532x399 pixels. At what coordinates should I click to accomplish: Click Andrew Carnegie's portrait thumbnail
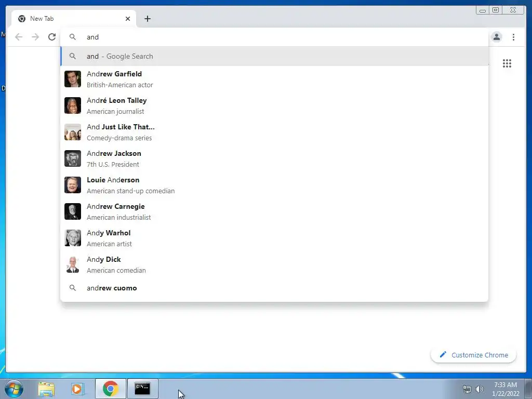[x=73, y=211]
